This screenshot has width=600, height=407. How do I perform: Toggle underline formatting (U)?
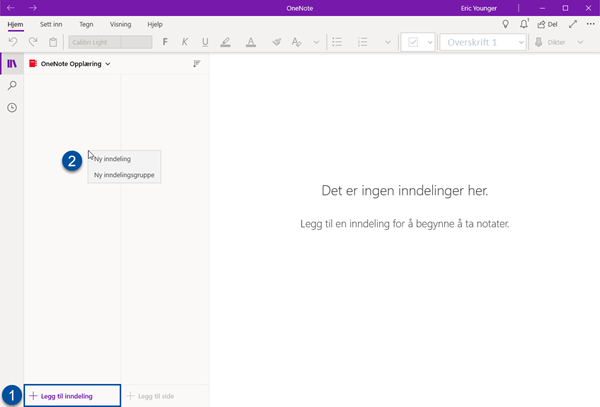[x=205, y=42]
